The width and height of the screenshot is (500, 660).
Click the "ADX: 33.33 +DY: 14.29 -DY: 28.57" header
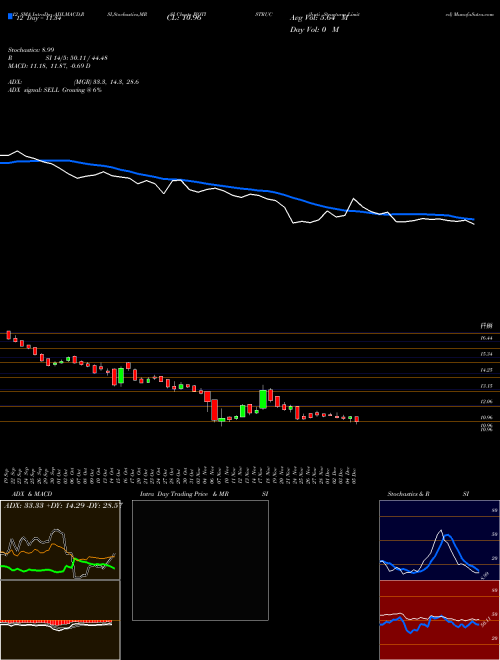point(63,505)
